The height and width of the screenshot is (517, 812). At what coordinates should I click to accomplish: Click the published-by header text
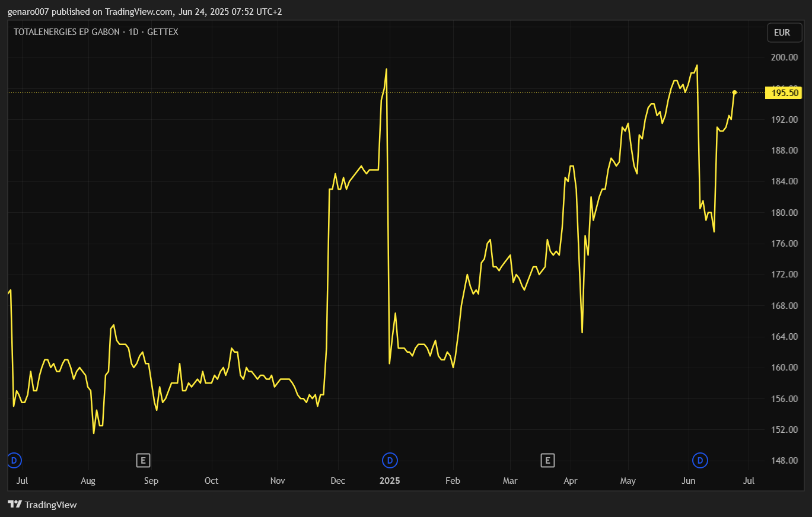[x=145, y=11]
